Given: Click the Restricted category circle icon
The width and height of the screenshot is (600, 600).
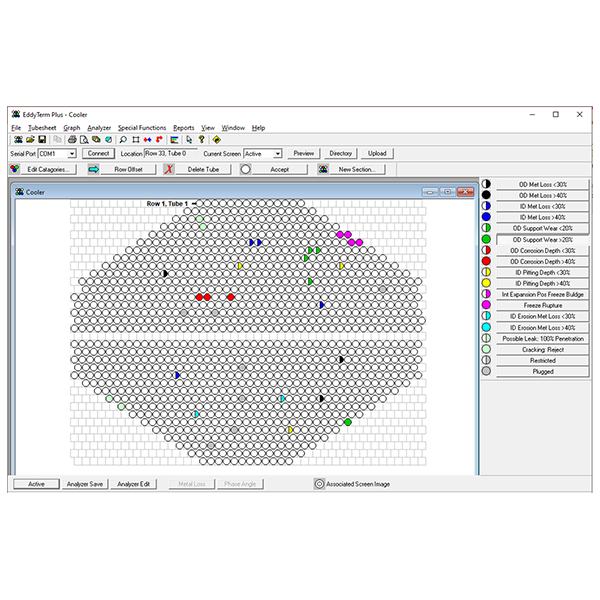Looking at the screenshot, I should 486,360.
